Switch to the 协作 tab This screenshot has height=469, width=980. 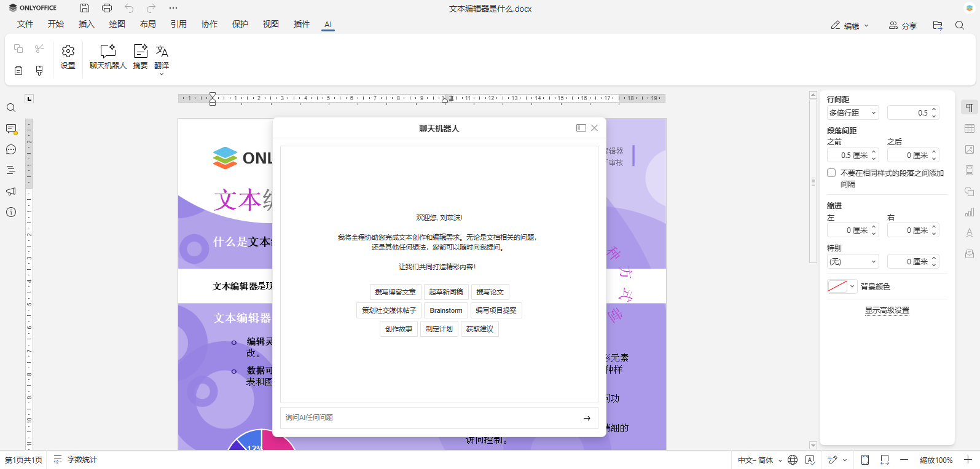click(x=210, y=24)
